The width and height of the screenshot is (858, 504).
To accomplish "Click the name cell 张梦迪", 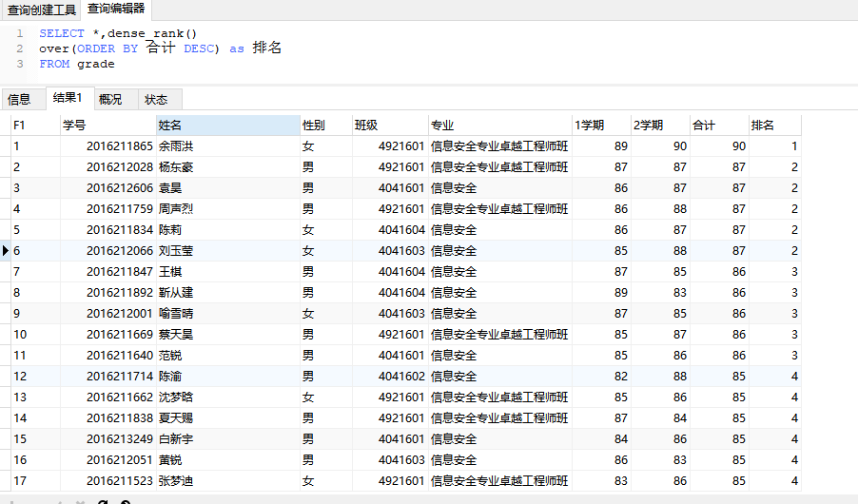I will 228,481.
